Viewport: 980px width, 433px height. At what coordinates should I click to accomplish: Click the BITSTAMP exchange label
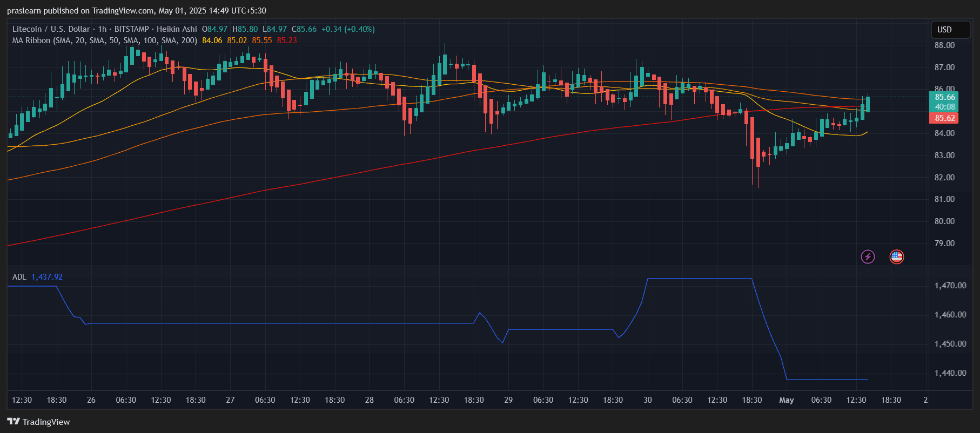(x=131, y=29)
